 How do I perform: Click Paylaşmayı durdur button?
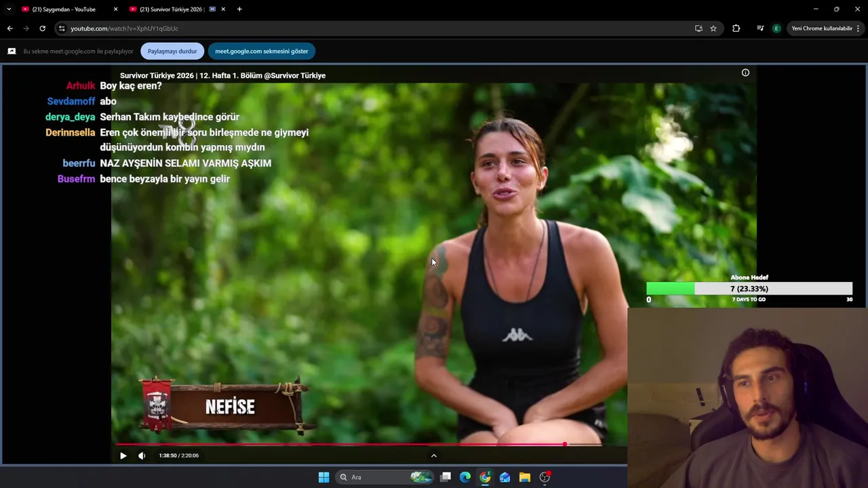pyautogui.click(x=172, y=51)
